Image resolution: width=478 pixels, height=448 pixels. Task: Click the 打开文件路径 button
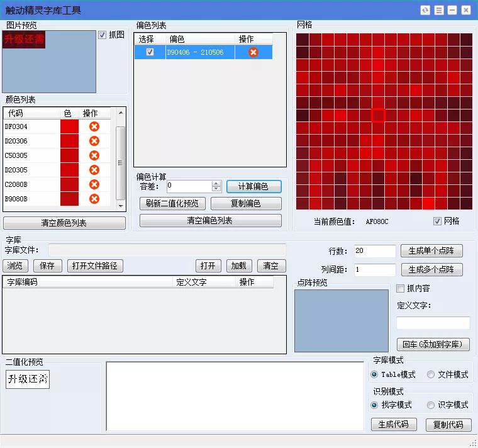(95, 266)
